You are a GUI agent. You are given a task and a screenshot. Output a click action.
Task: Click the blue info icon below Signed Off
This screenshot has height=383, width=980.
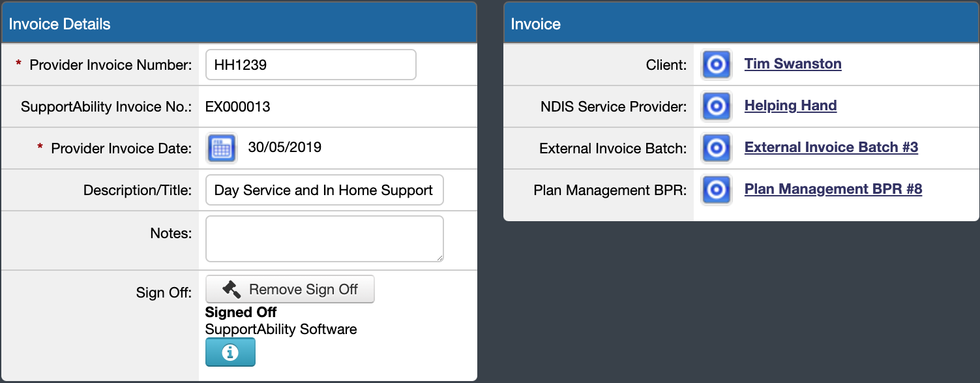coord(230,352)
